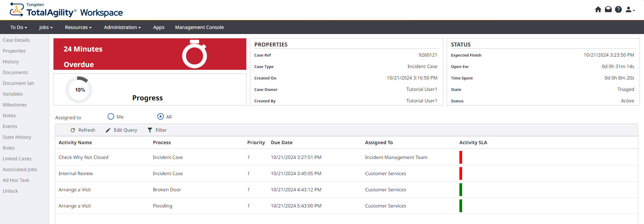Open Variables in the sidebar
Viewport: 644px width, 224px height.
point(13,94)
